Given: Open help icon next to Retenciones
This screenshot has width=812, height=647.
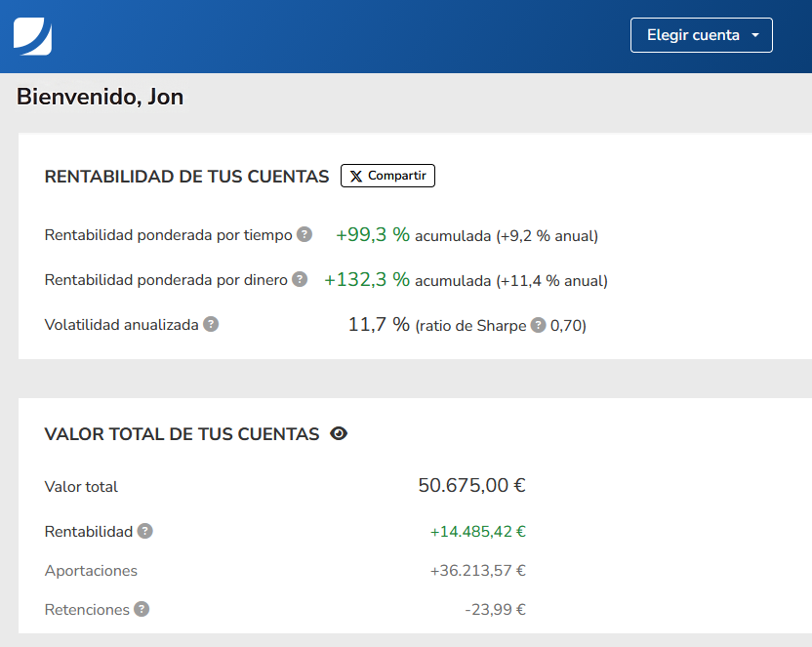Looking at the screenshot, I should (x=142, y=609).
